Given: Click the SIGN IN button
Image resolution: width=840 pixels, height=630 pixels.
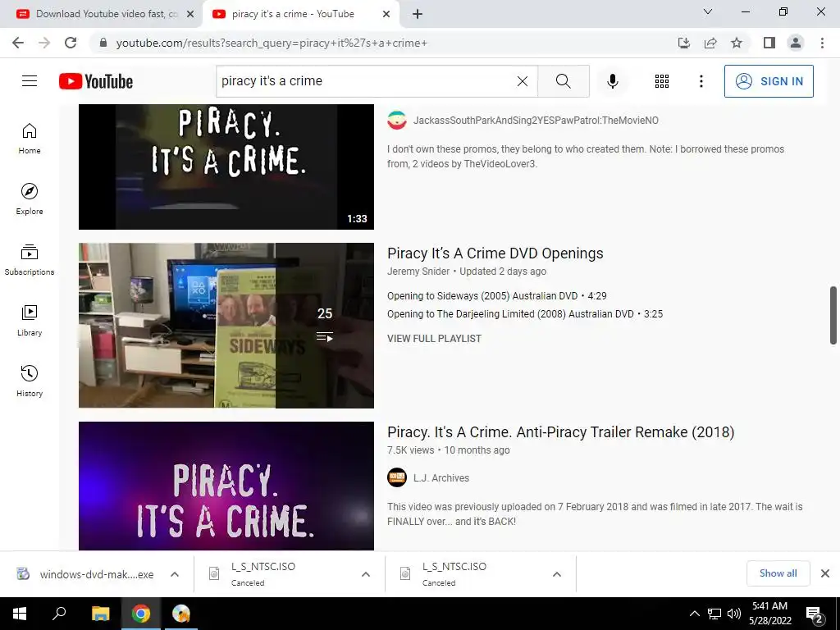Looking at the screenshot, I should [x=769, y=81].
